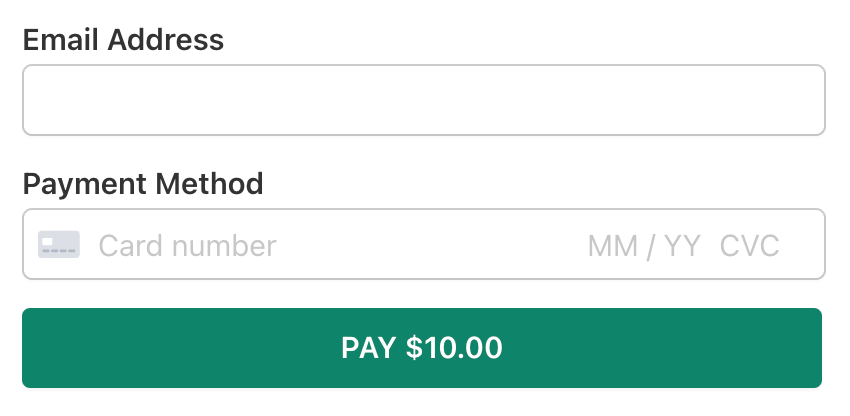Click the "Payment Method" heading text
This screenshot has height=416, width=850.
click(x=143, y=184)
